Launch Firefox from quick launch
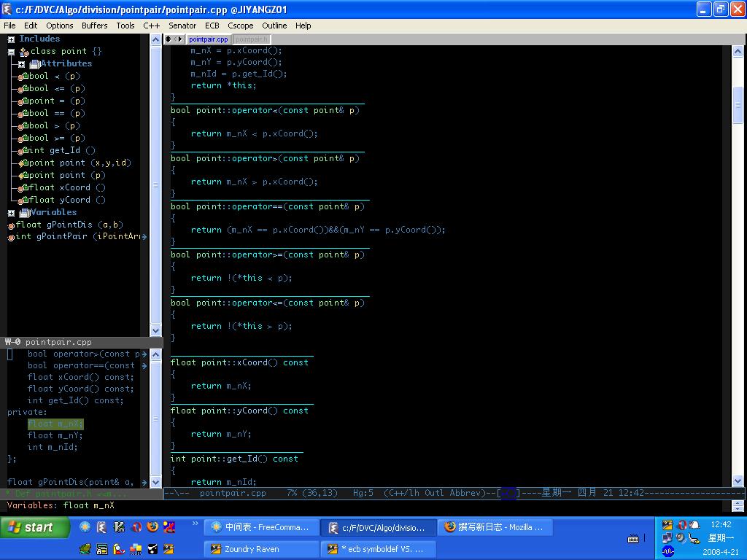The width and height of the screenshot is (747, 560). coord(153,526)
